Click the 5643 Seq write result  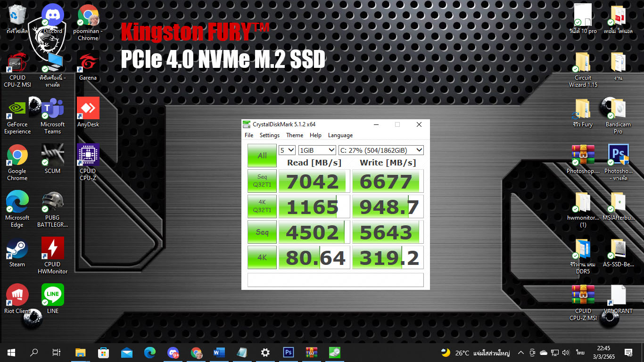[388, 232]
